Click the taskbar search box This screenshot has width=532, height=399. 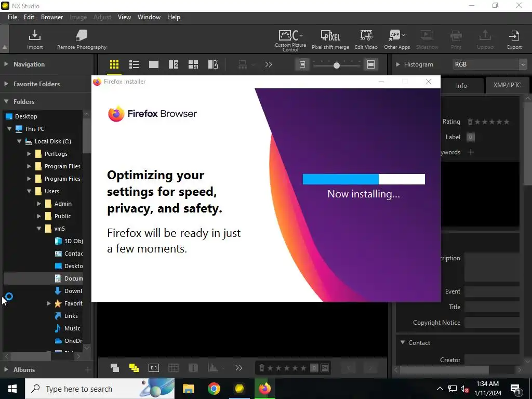(100, 389)
